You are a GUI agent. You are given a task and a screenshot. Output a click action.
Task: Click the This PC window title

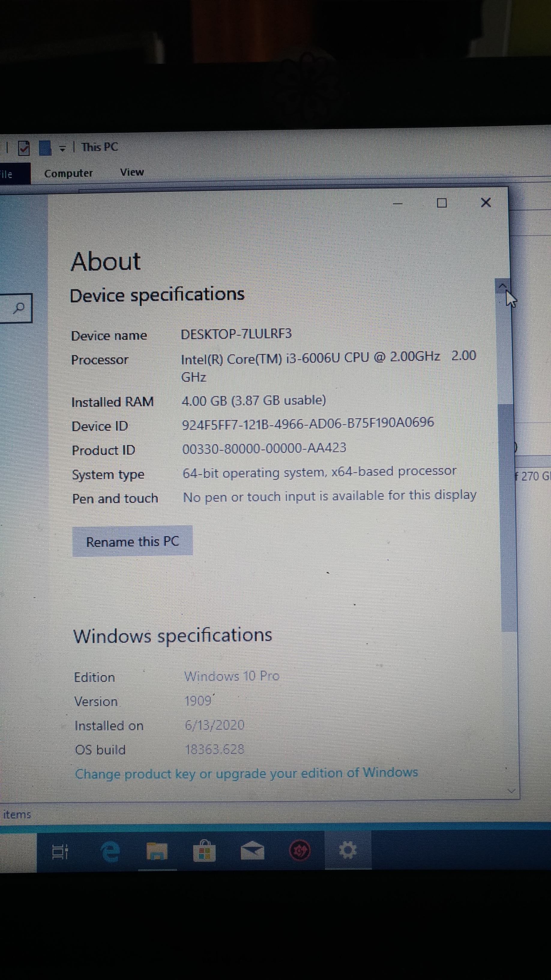[100, 147]
